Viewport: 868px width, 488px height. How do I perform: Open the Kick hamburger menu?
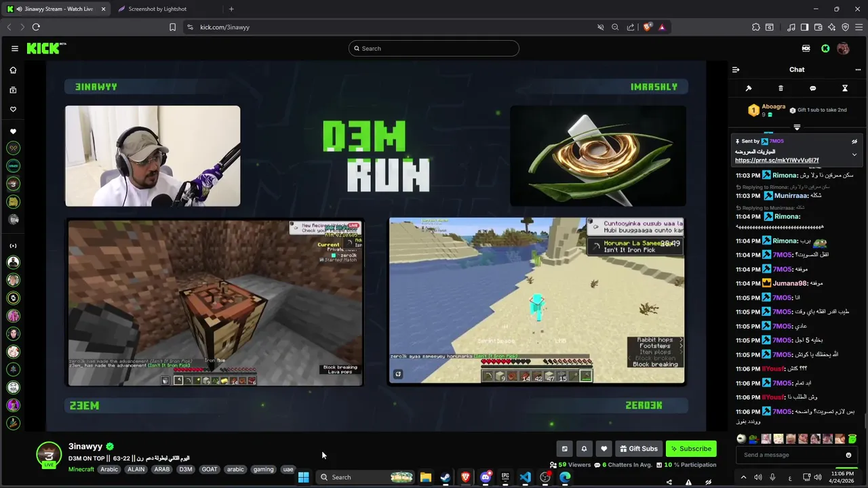click(x=14, y=48)
